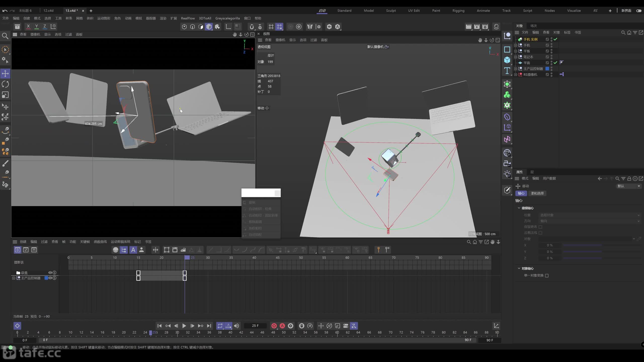This screenshot has height=362, width=644.
Task: Toggle visibility eye of 主产品控制器 track
Action: pyautogui.click(x=50, y=278)
